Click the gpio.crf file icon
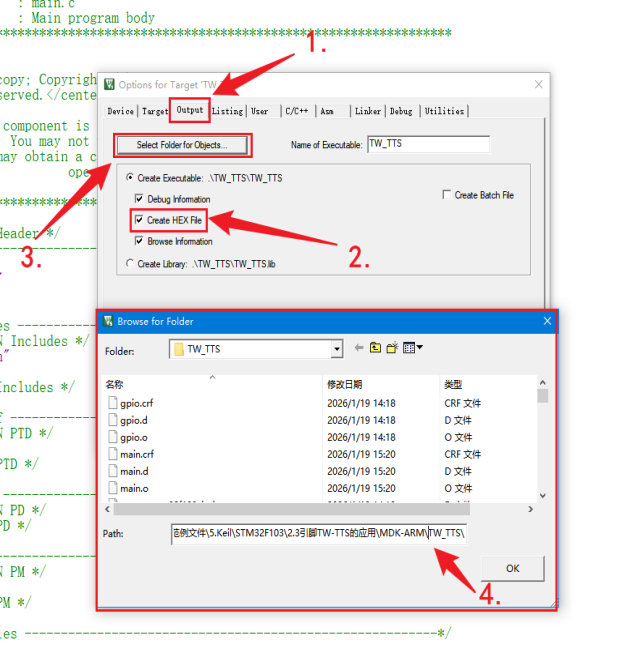638x653 pixels. 112,403
